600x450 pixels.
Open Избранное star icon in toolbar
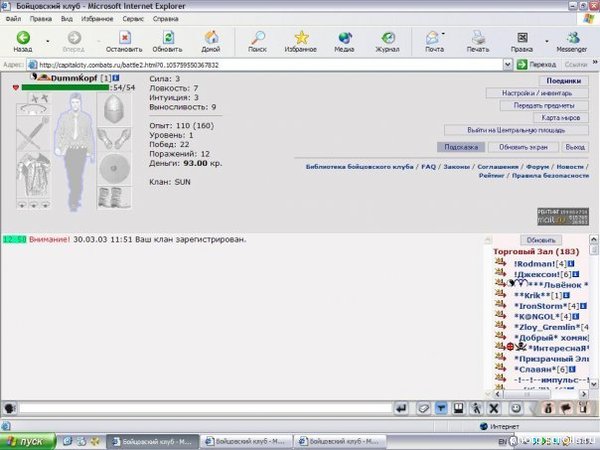tap(302, 38)
